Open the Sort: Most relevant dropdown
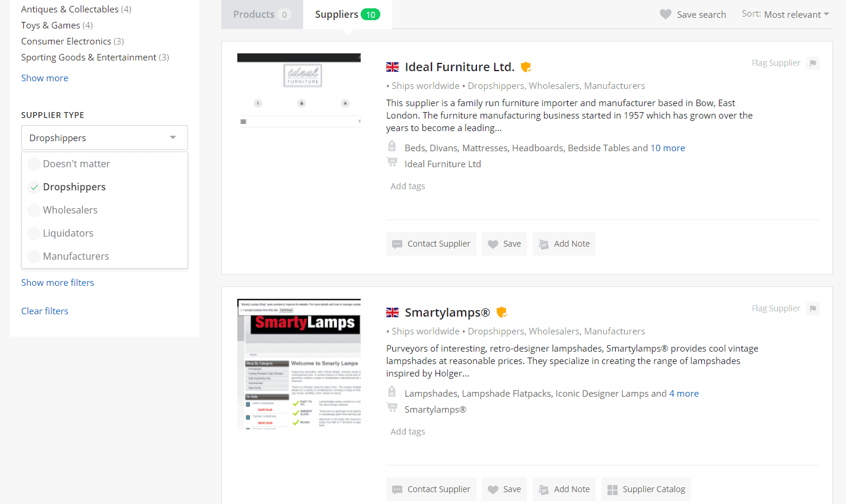Image resolution: width=846 pixels, height=504 pixels. pyautogui.click(x=785, y=14)
